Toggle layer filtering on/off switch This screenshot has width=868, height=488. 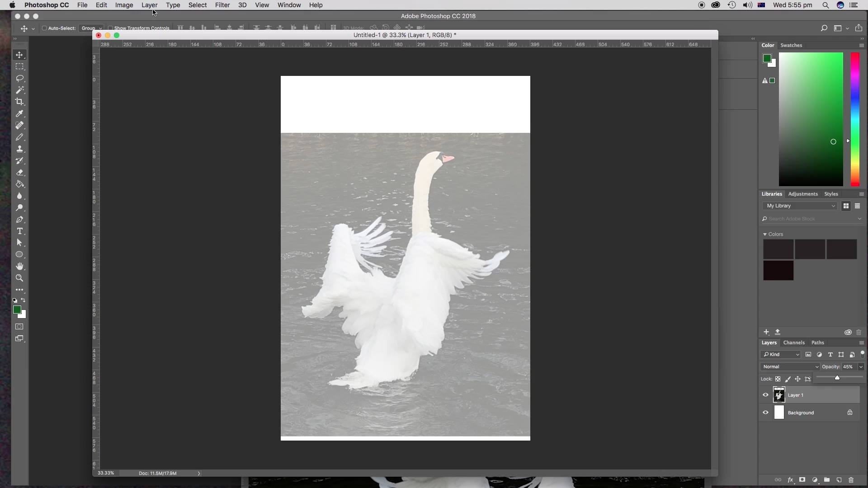point(862,354)
